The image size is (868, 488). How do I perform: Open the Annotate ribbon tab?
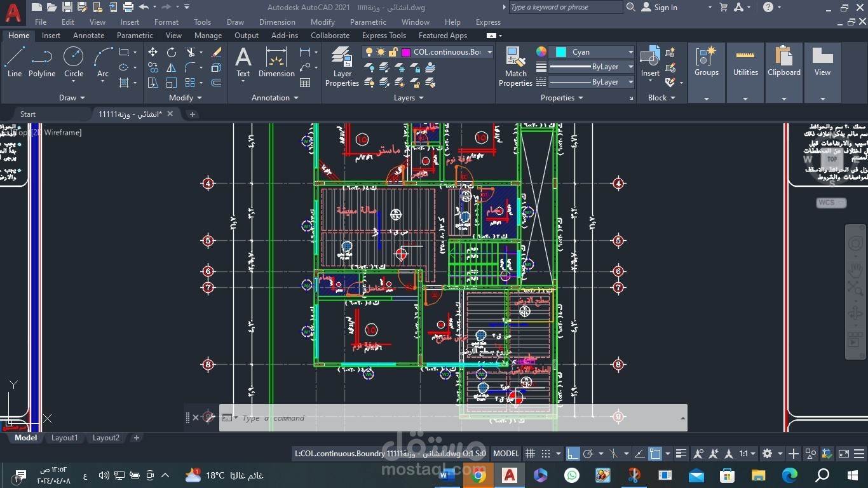click(88, 36)
